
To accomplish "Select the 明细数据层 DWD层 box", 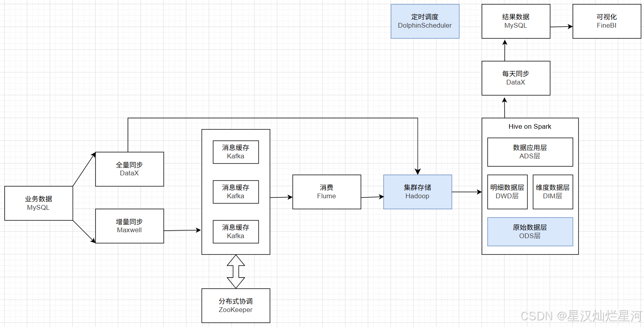I will click(507, 192).
